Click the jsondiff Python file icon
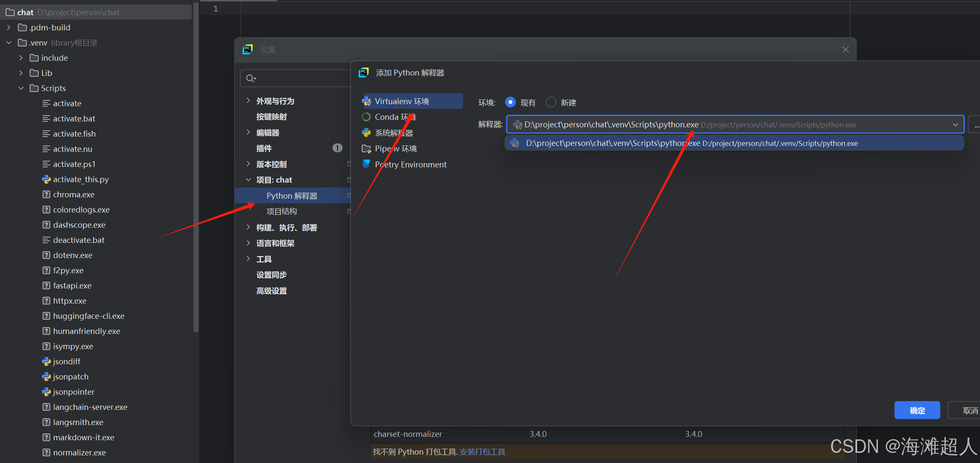Viewport: 980px width, 463px height. pyautogui.click(x=46, y=361)
